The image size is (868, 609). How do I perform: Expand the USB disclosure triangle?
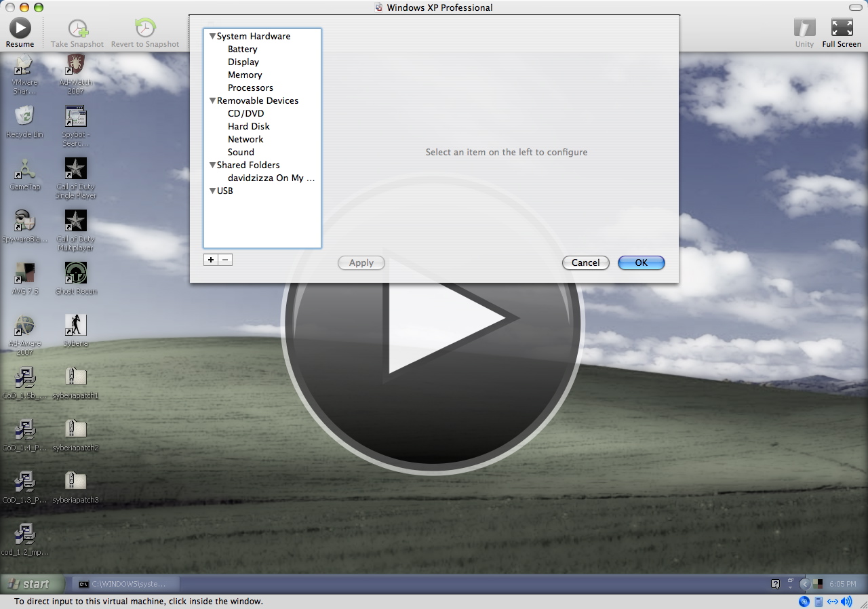[x=212, y=191]
